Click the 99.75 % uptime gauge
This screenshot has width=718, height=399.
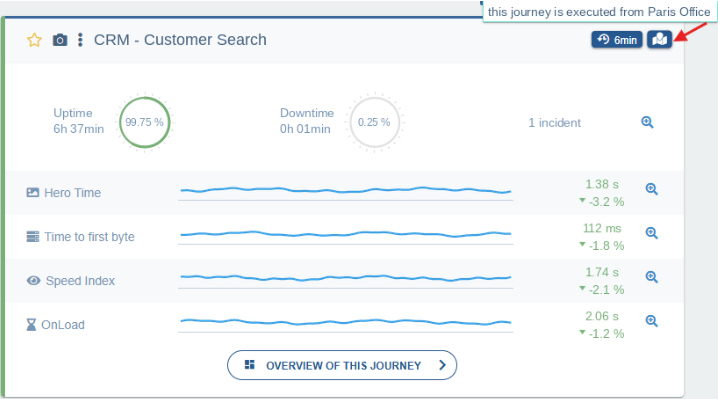pos(145,122)
